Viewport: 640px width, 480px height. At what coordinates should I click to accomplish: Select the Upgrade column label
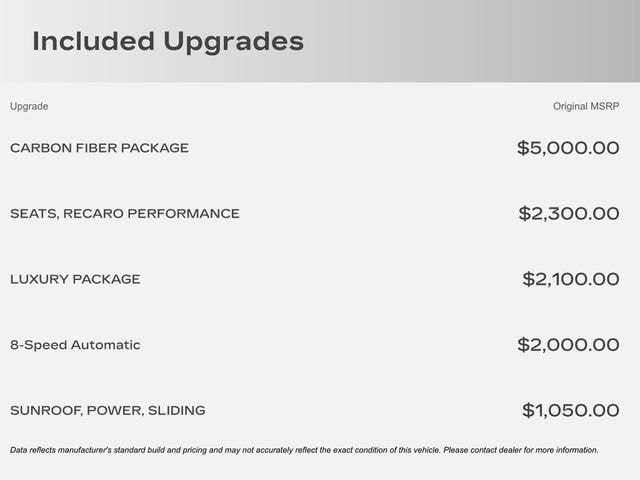[29, 106]
